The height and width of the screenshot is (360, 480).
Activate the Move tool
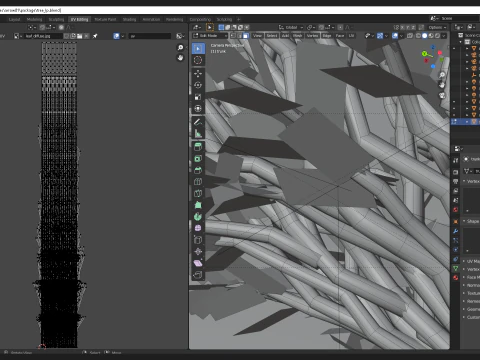pos(198,74)
